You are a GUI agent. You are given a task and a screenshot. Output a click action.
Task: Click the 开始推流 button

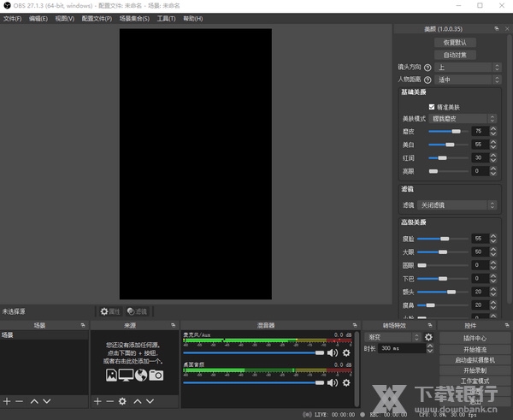(475, 349)
